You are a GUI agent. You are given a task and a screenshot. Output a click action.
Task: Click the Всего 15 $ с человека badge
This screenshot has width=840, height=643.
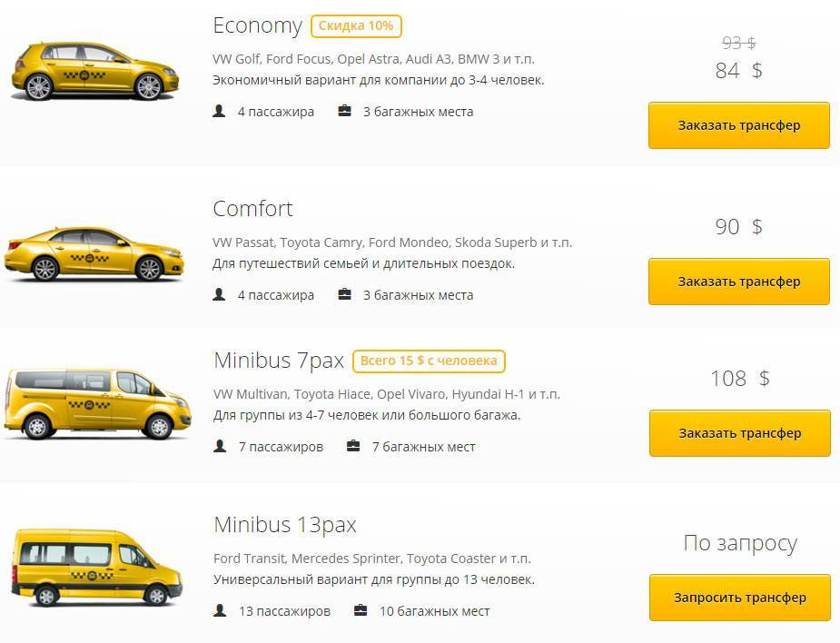pos(429,361)
